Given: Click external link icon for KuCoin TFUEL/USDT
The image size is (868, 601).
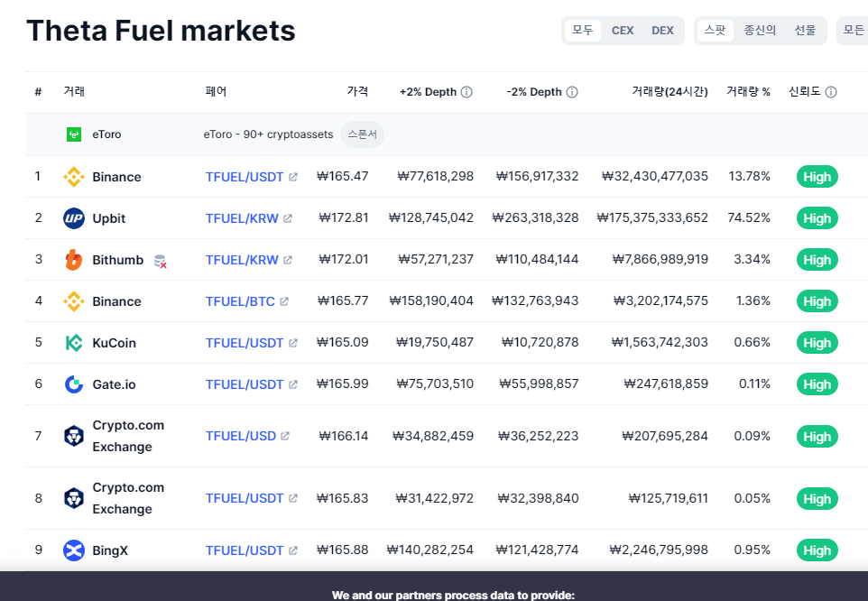Looking at the screenshot, I should click(293, 343).
